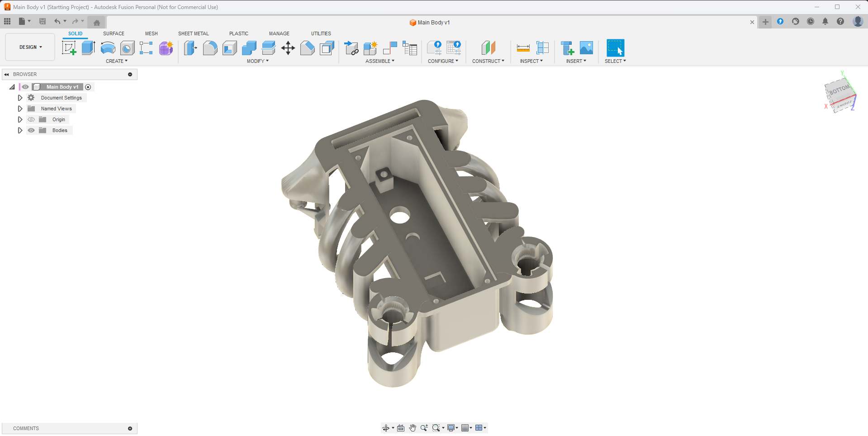
Task: Toggle visibility of the Origin folder
Action: click(x=31, y=119)
